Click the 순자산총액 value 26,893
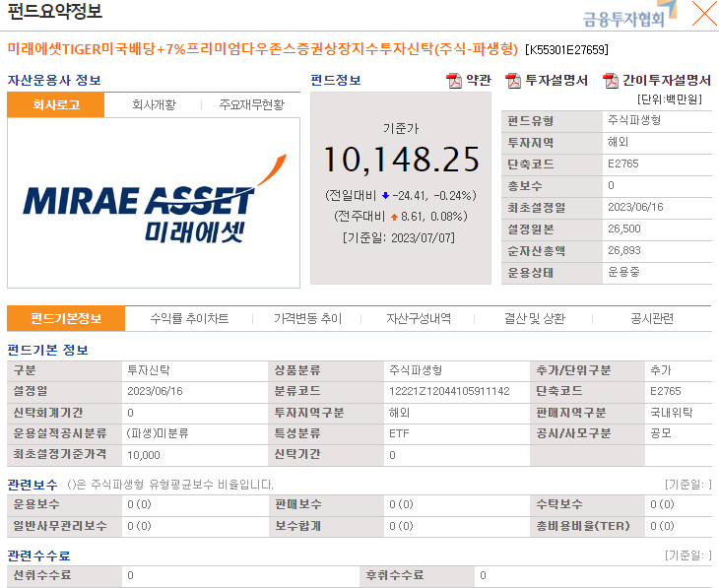The height and width of the screenshot is (588, 719). tap(624, 250)
